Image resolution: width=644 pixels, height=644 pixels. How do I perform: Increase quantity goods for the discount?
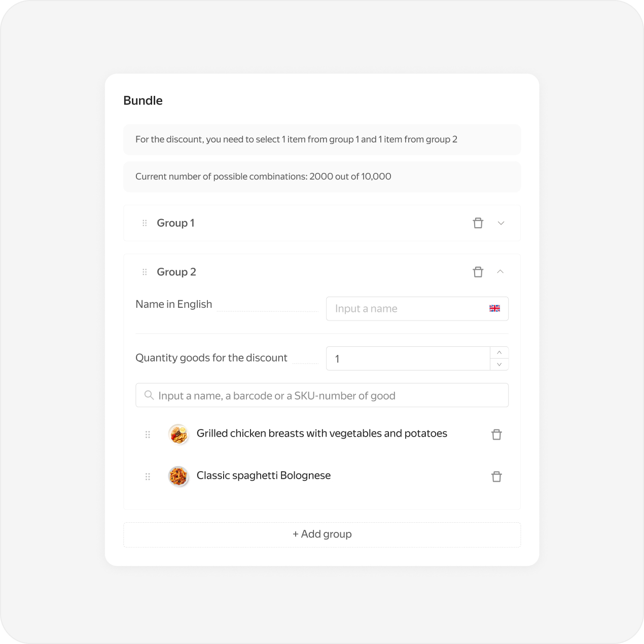coord(499,352)
